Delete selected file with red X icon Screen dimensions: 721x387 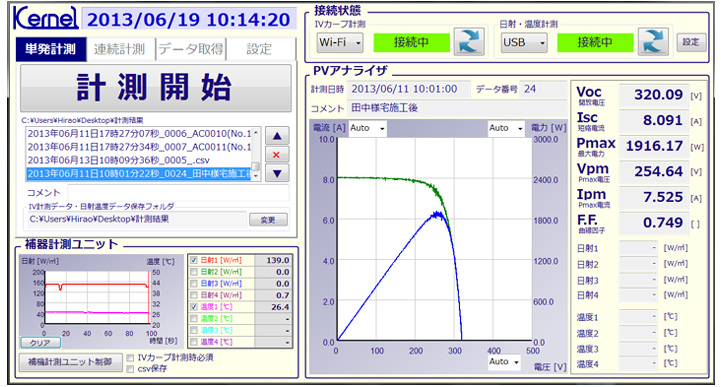[x=277, y=155]
